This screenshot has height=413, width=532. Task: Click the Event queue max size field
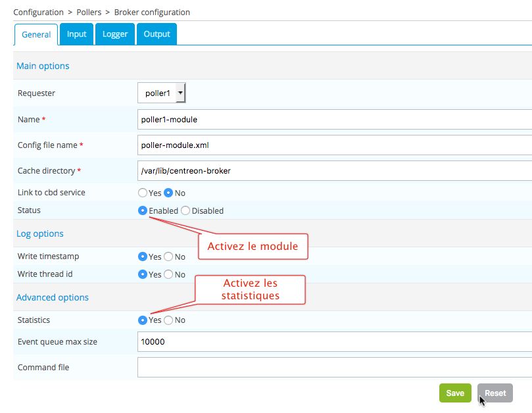[334, 342]
